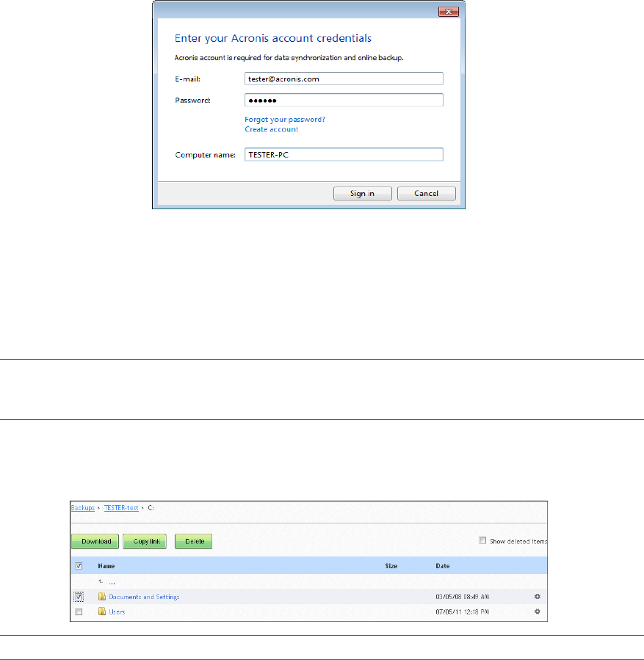Click the Copy link button

tap(145, 541)
